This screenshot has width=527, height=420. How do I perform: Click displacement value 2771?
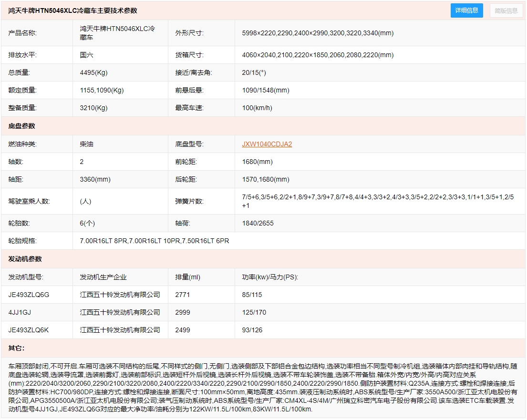coord(183,295)
